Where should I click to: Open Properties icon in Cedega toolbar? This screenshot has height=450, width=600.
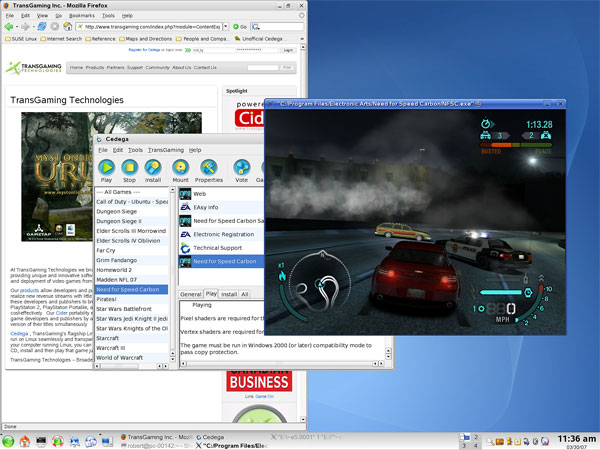point(209,168)
